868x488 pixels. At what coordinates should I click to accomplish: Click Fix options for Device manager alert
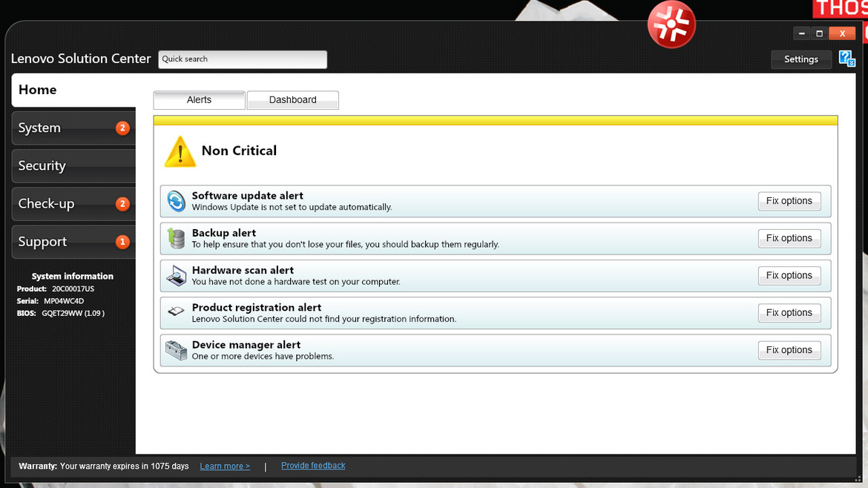789,350
